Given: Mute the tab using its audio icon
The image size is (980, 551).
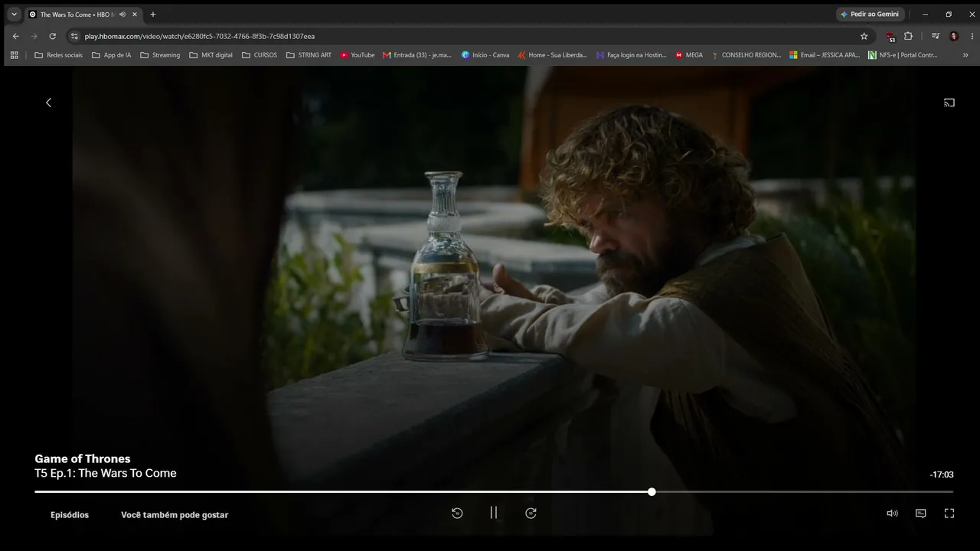Looking at the screenshot, I should pos(122,15).
